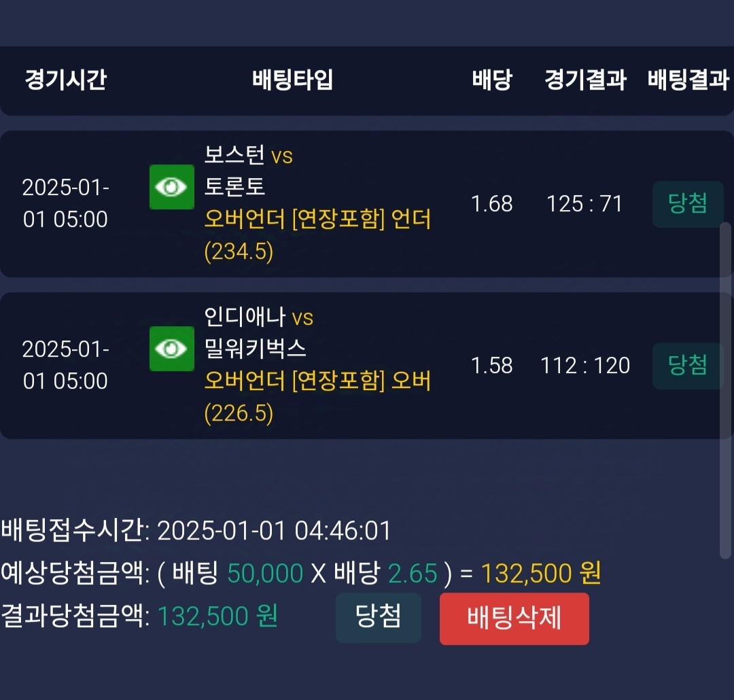Click the 당첨 badge in the 인디애나 row
Screen dimensions: 734x700
coord(688,366)
